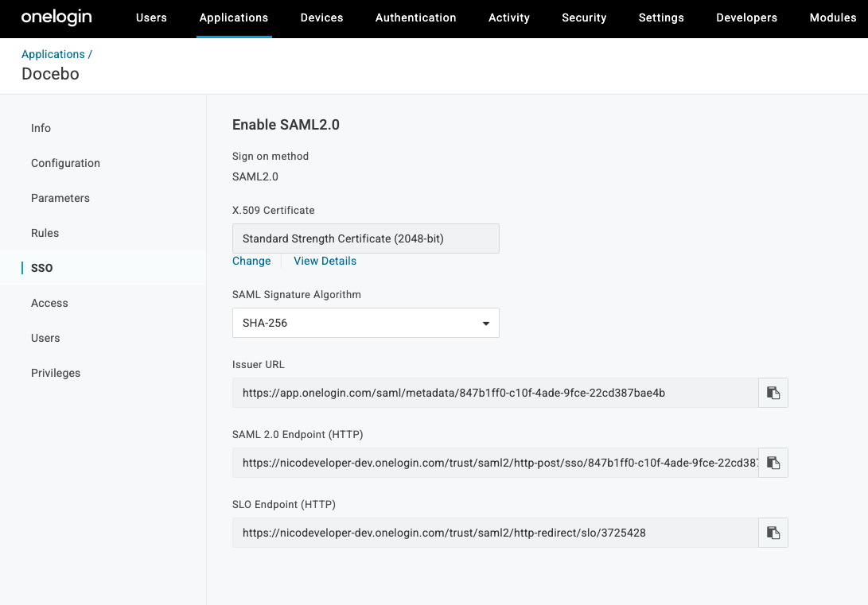Open the Devices menu
Screen dimensions: 868x605
click(x=321, y=17)
